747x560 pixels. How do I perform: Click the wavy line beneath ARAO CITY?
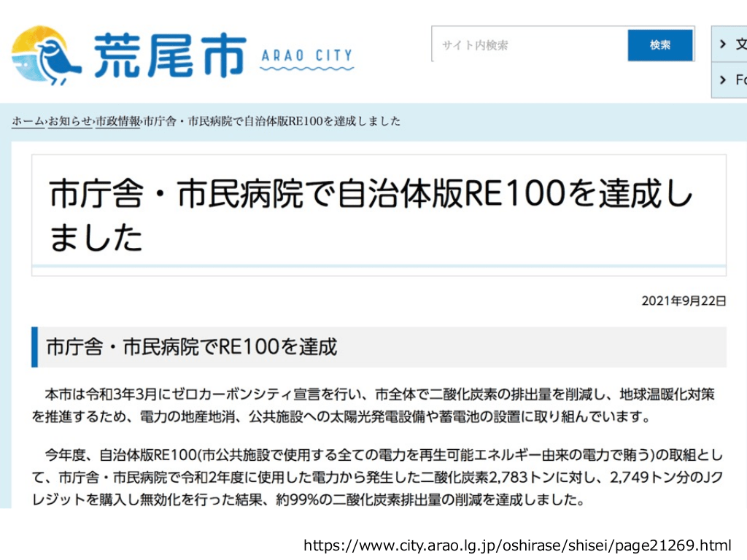306,69
